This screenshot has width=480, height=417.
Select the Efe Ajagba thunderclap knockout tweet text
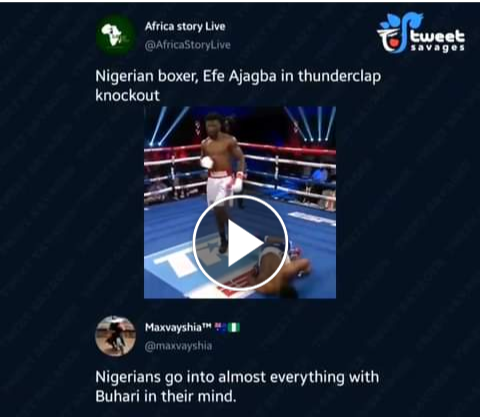(x=238, y=86)
